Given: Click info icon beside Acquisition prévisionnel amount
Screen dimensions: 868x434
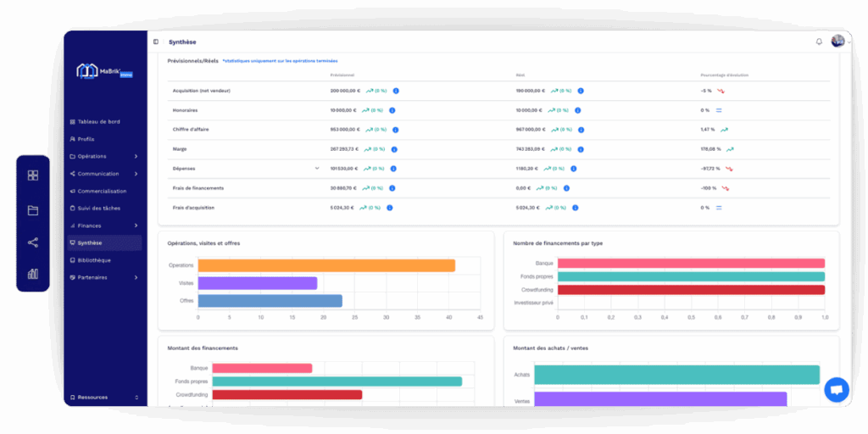Looking at the screenshot, I should (x=396, y=91).
